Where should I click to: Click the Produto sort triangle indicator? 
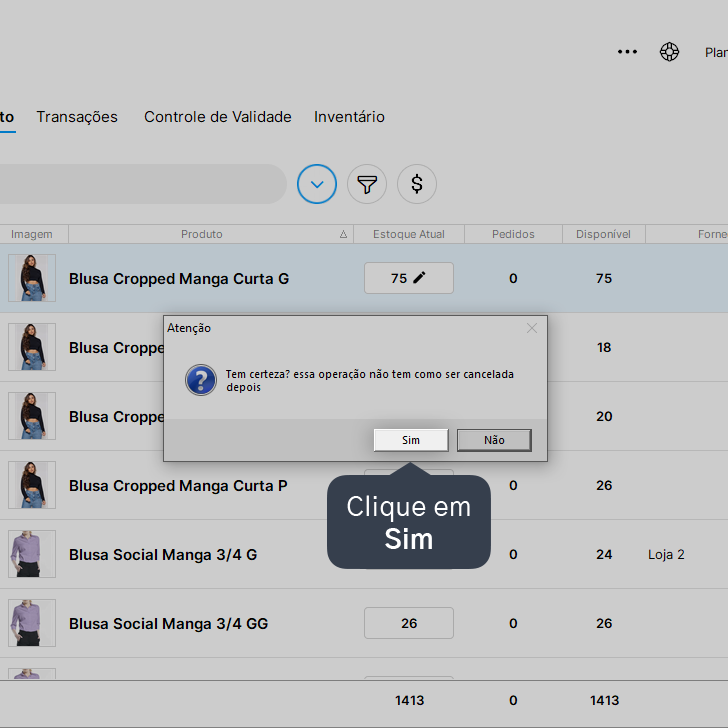(343, 234)
